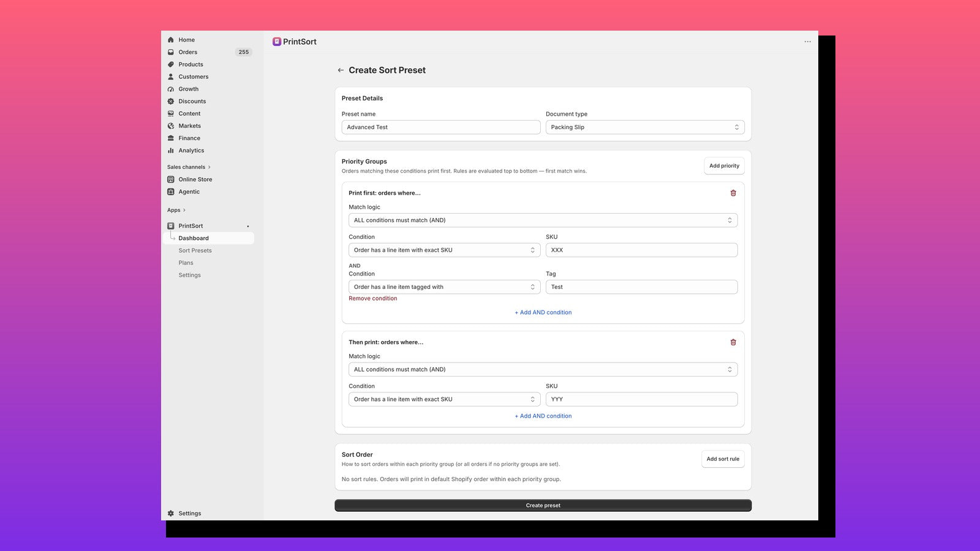Image resolution: width=980 pixels, height=551 pixels.
Task: Click the Analytics bar chart icon
Action: click(171, 151)
